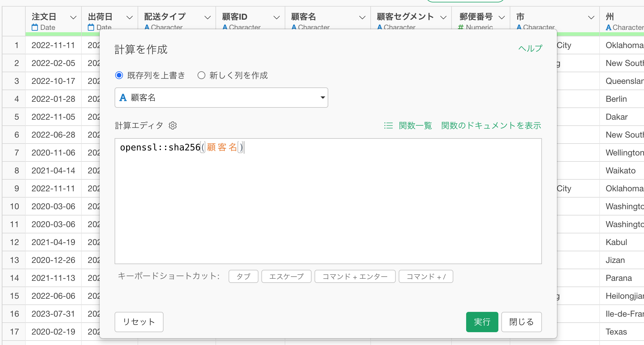Click 関数のドキュメントを表示 link
The image size is (644, 345).
[491, 126]
